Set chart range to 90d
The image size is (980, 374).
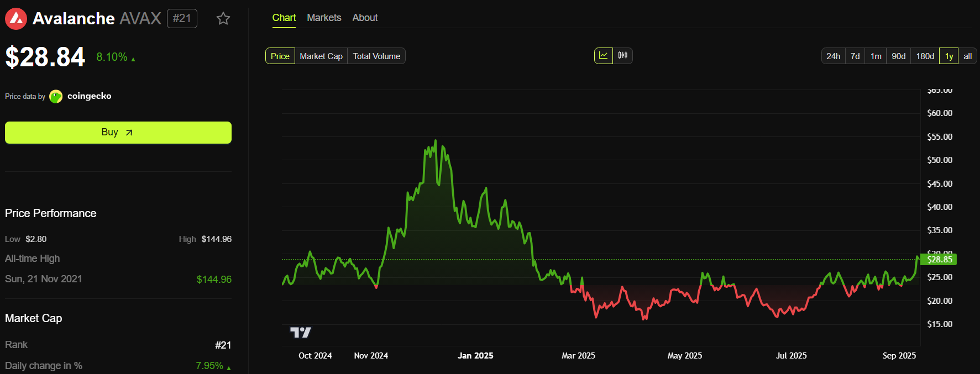(898, 56)
